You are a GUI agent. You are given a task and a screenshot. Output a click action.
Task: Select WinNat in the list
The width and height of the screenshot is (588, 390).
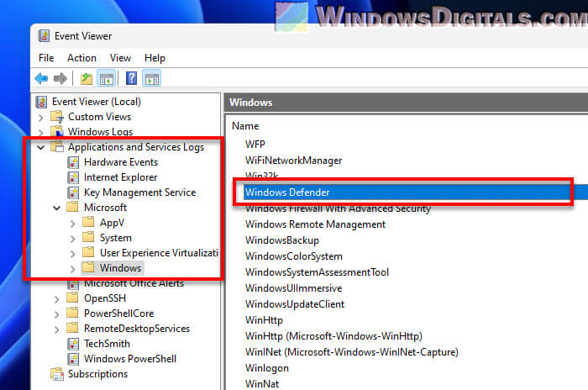click(262, 383)
